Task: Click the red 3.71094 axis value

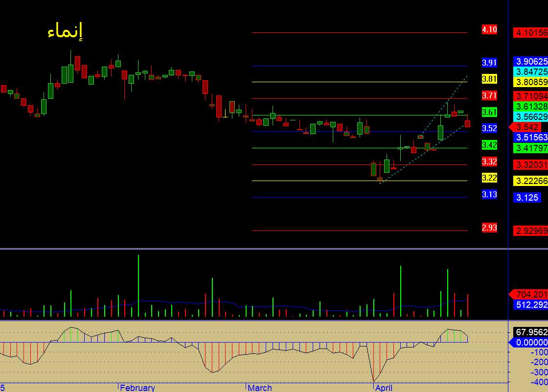Action: (530, 96)
